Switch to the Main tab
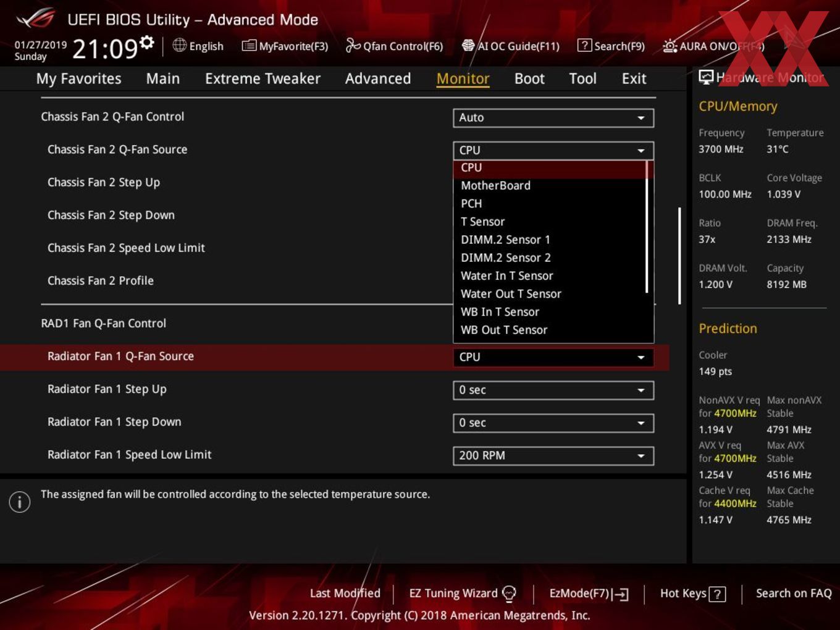Image resolution: width=840 pixels, height=630 pixels. tap(163, 78)
